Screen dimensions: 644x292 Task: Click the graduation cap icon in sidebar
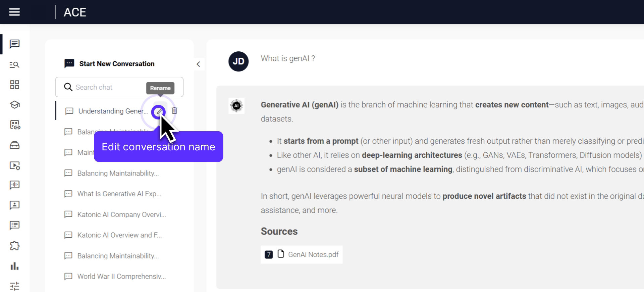pos(14,105)
